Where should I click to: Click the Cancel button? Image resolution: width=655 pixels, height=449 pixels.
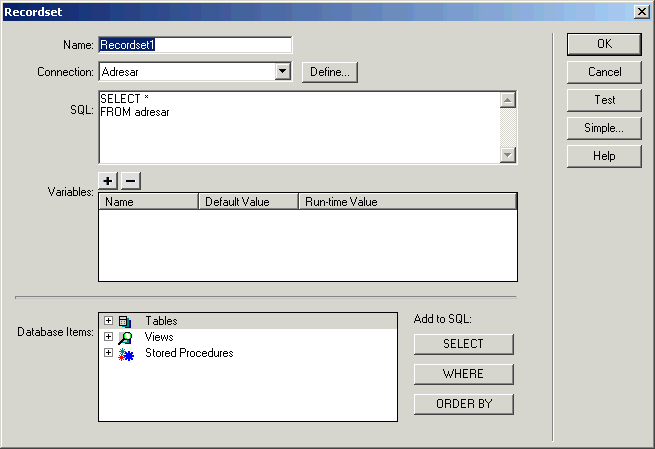coord(604,72)
